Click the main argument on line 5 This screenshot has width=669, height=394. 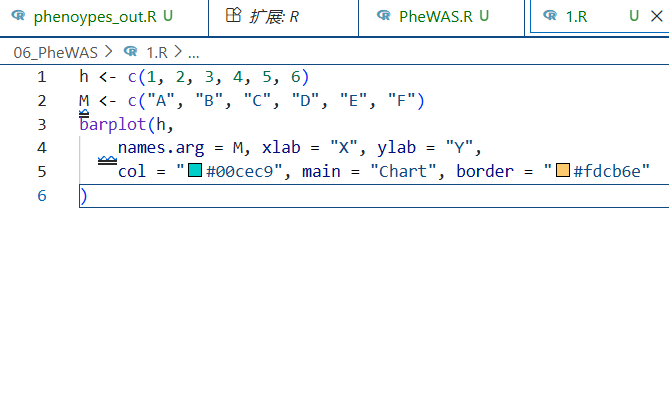point(321,172)
